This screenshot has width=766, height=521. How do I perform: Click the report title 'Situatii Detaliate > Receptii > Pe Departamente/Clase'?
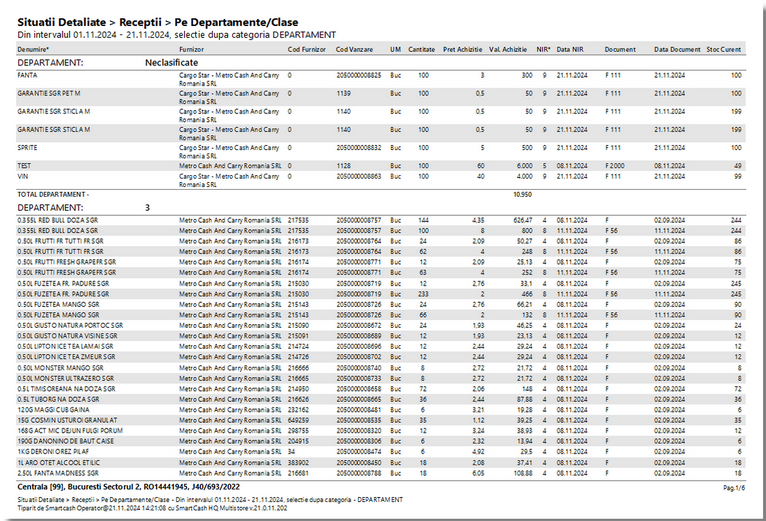158,22
